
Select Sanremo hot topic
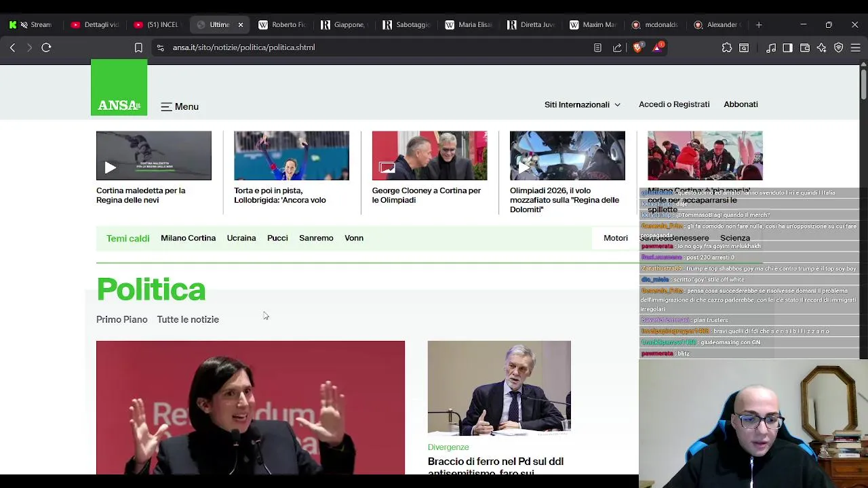coord(316,238)
